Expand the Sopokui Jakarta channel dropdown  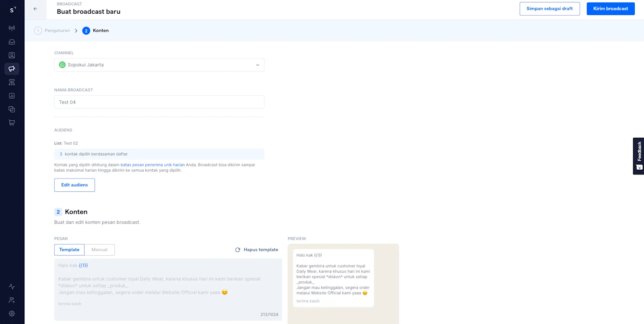tap(159, 65)
